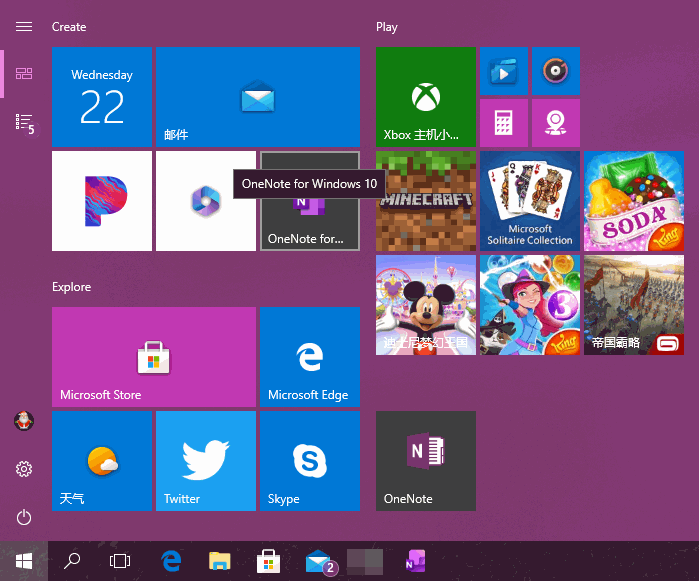Screen dimensions: 699x581
Task: Open the Pandora tile
Action: coord(101,201)
